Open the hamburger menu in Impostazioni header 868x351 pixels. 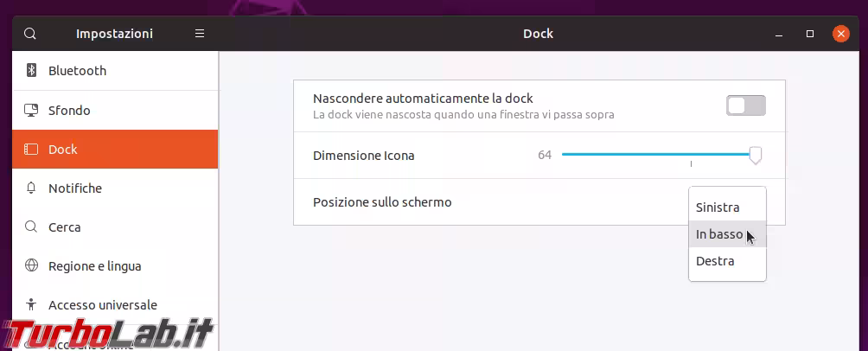click(x=200, y=34)
